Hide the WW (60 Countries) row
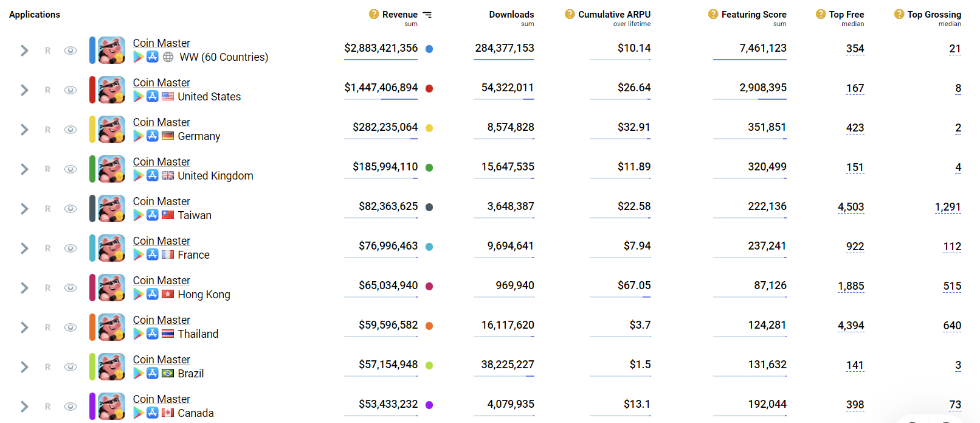 [x=71, y=51]
